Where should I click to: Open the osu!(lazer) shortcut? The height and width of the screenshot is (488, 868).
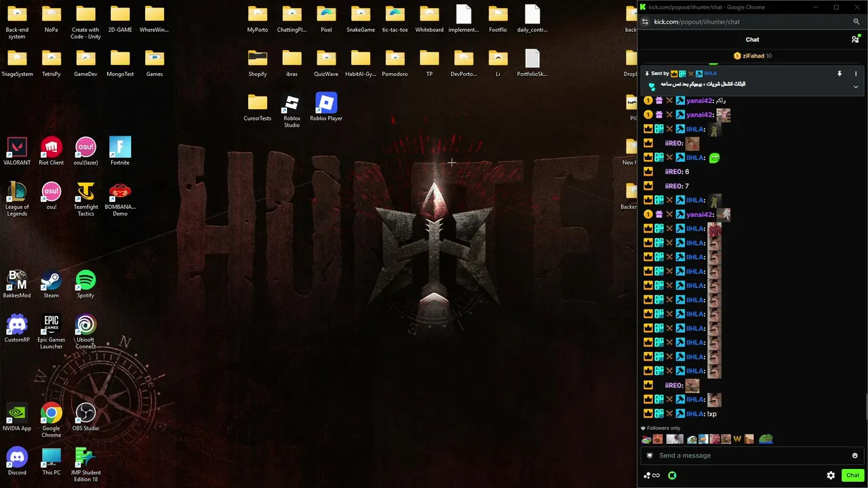click(x=85, y=152)
